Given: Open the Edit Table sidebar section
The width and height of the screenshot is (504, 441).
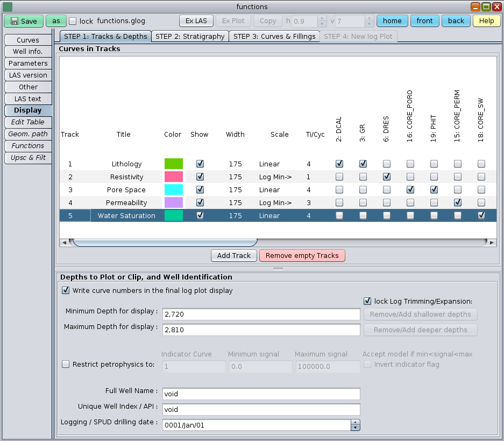Looking at the screenshot, I should [x=28, y=122].
